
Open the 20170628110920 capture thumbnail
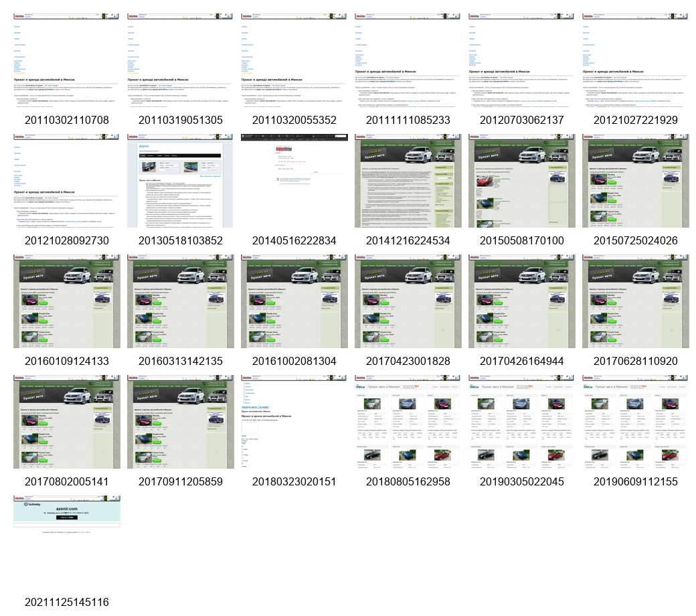[x=636, y=301]
